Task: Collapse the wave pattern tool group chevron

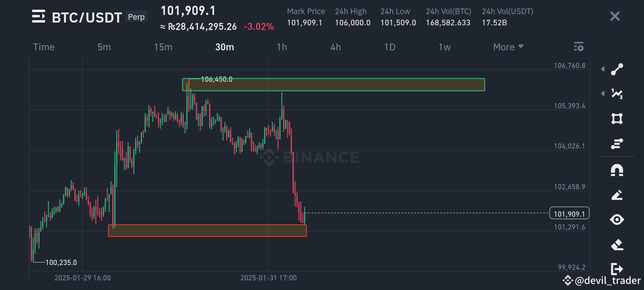Action: pos(603,93)
